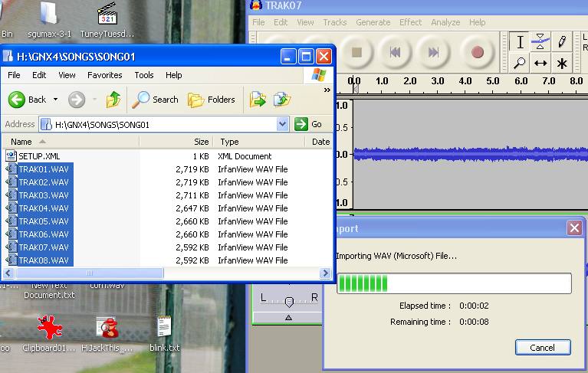Select the Selection (I-beam) tool in Audacity

(x=521, y=42)
